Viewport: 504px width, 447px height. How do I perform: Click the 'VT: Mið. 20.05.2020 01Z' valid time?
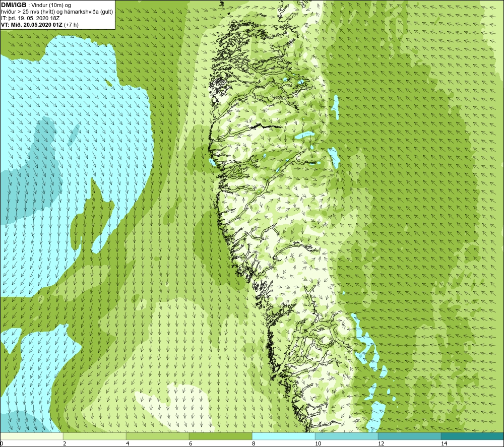32,25
